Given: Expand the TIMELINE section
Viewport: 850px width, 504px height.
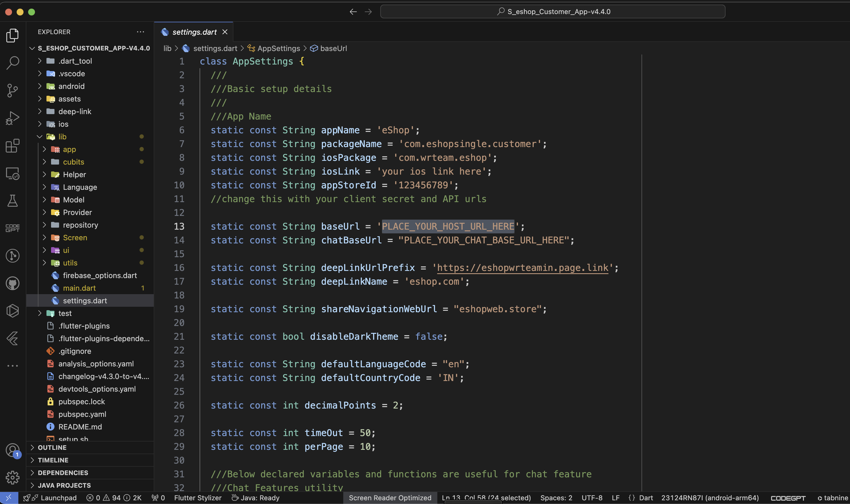Looking at the screenshot, I should point(90,460).
